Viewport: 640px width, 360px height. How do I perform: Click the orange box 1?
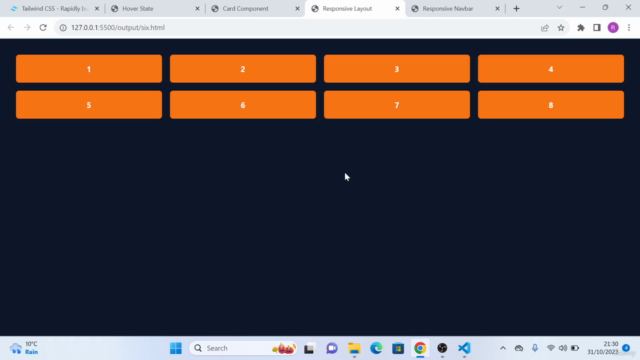(x=89, y=69)
